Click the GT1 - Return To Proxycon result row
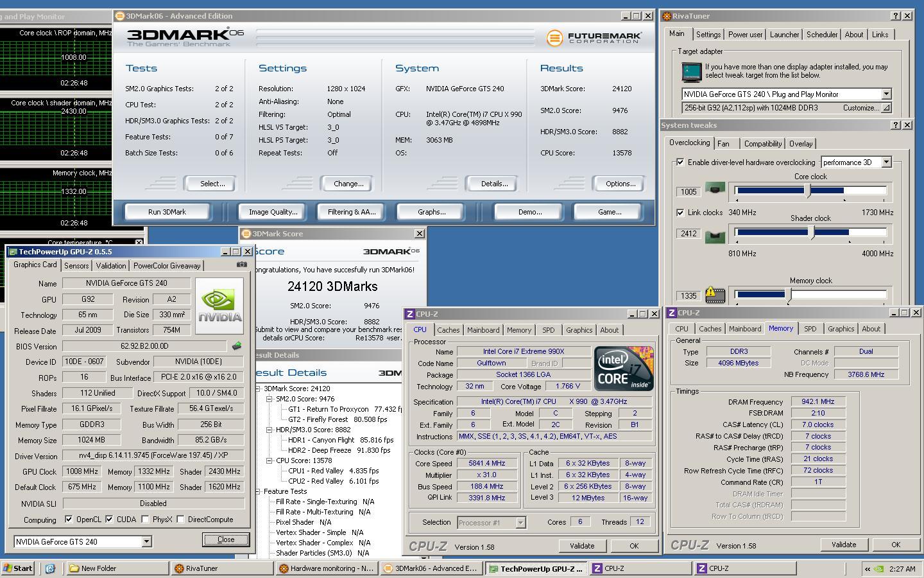 345,409
